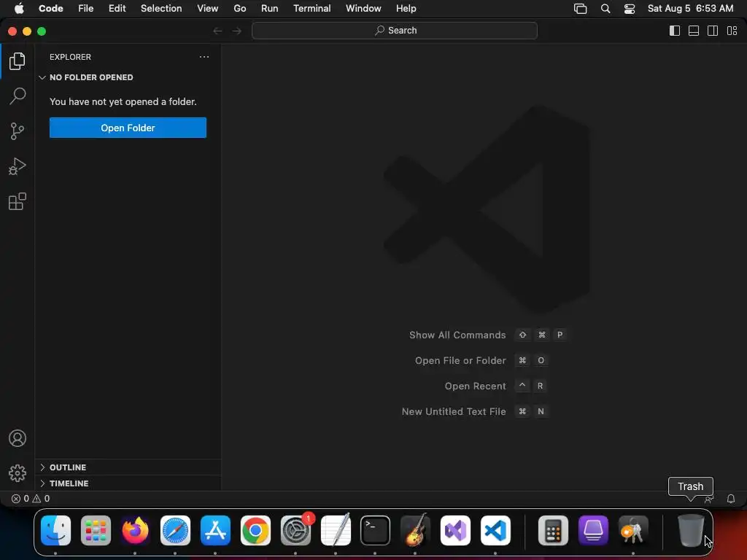Open System Settings from the Dock
The image size is (747, 560).
click(x=295, y=530)
